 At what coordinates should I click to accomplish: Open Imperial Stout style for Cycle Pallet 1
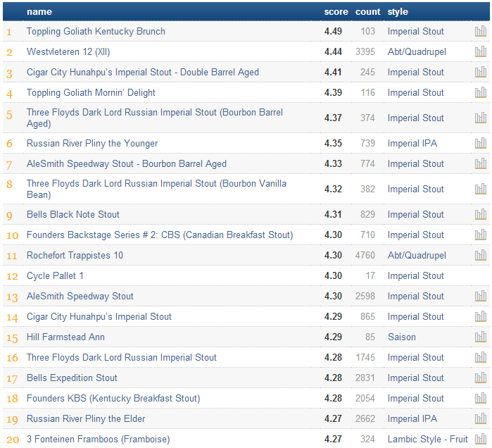[x=416, y=275]
